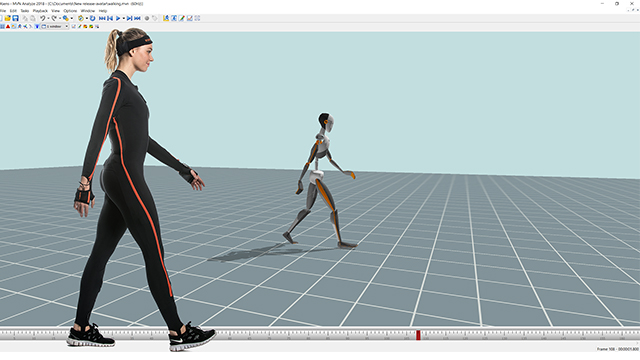Step one frame backward
The height and width of the screenshot is (360, 640).
tap(110, 18)
